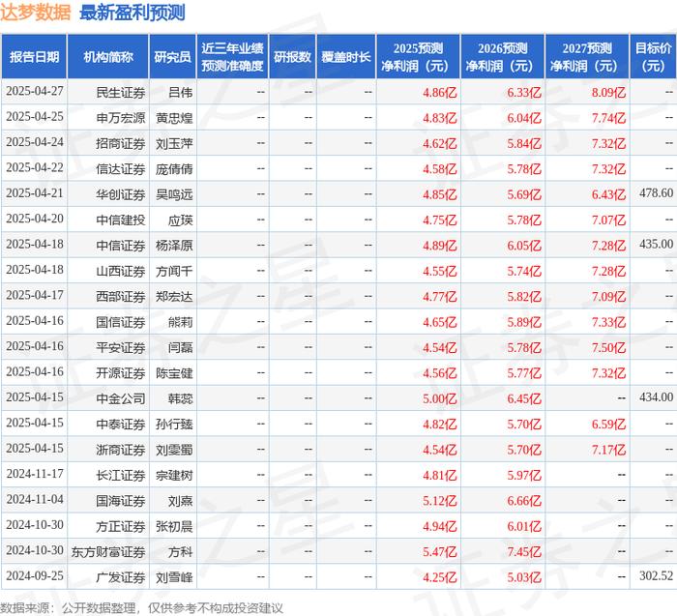Viewport: 677px width, 616px height.
Task: Click the 2025预测净利润 column header
Action: (x=418, y=57)
